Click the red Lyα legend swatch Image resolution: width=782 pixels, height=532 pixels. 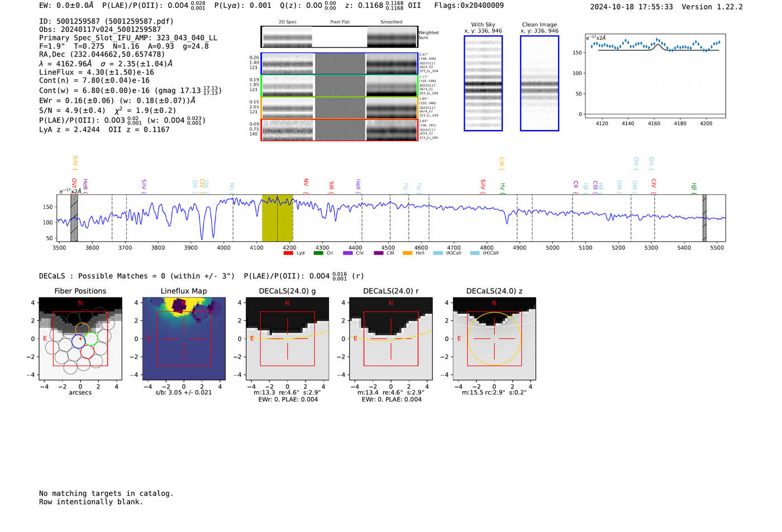[288, 253]
